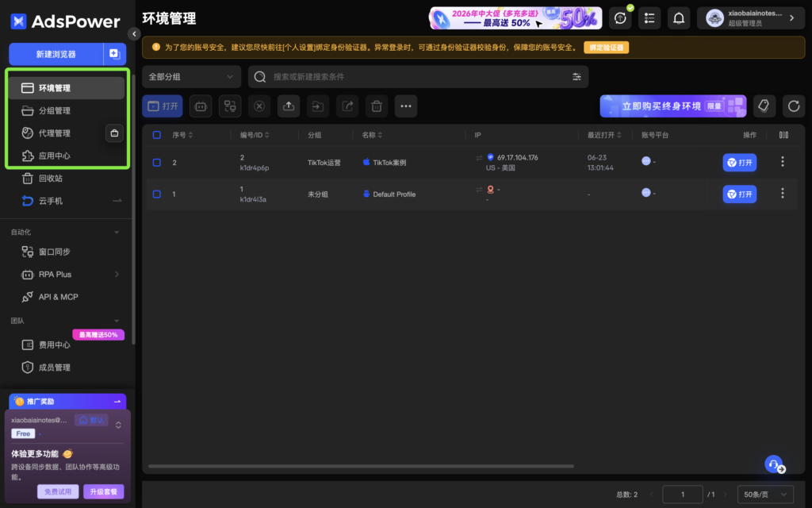Tick the checkbox for row 2 TikTok案例
The width and height of the screenshot is (812, 508).
click(x=156, y=162)
